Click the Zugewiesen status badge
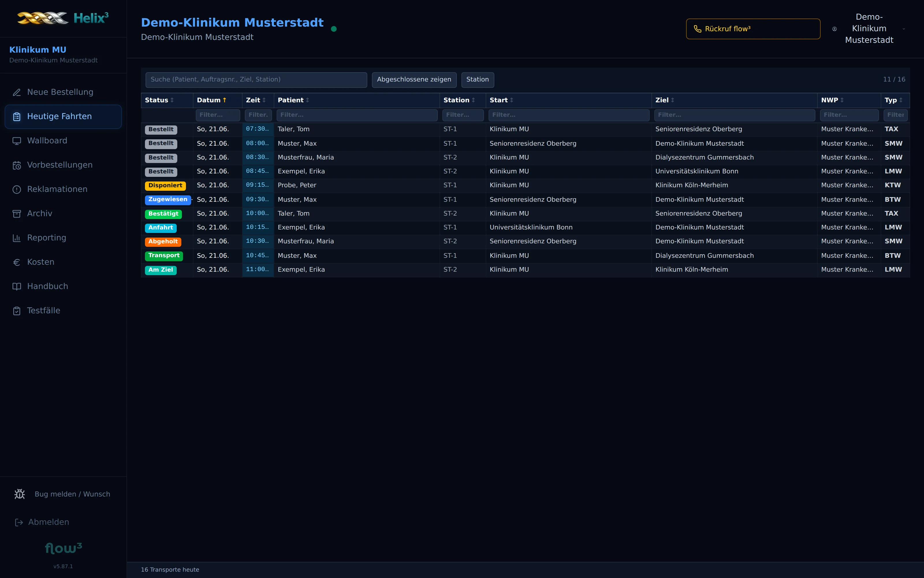The height and width of the screenshot is (578, 924). point(168,199)
